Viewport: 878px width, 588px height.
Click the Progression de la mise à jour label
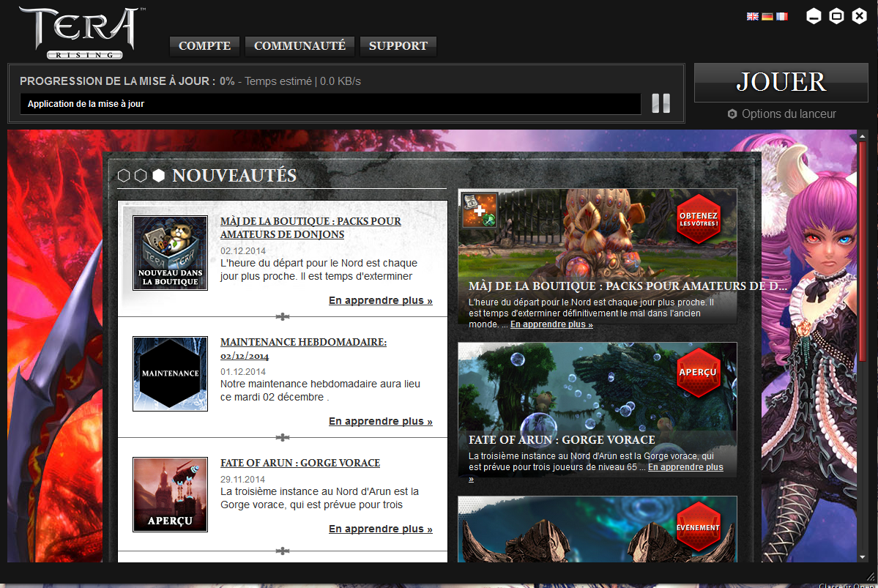[118, 81]
